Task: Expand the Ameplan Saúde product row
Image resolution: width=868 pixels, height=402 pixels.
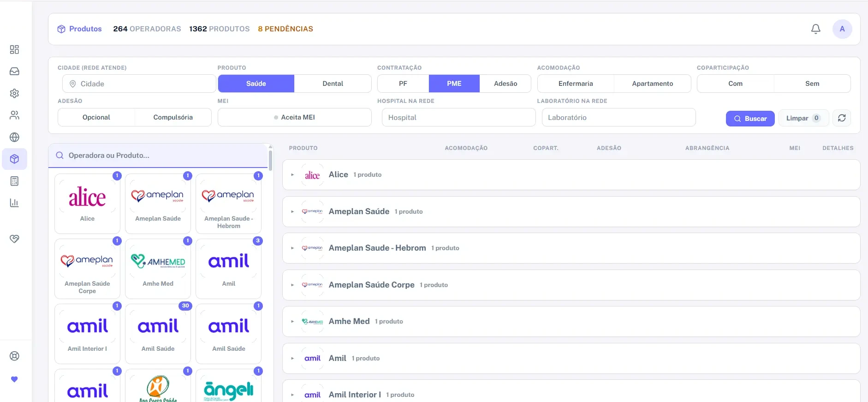Action: (571, 211)
